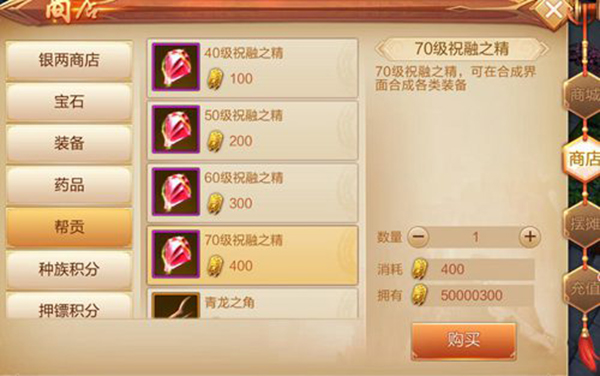Click the gold coin icon beside 拥有

[420, 295]
